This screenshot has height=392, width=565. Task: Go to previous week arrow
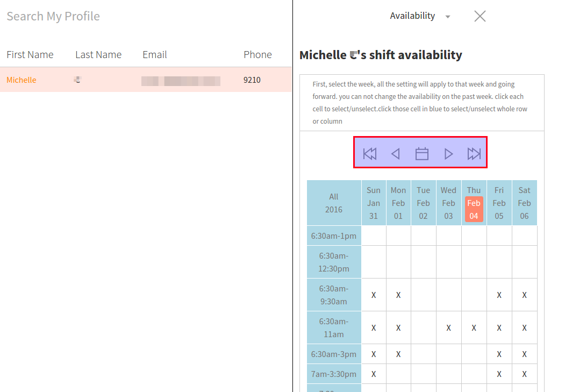396,154
